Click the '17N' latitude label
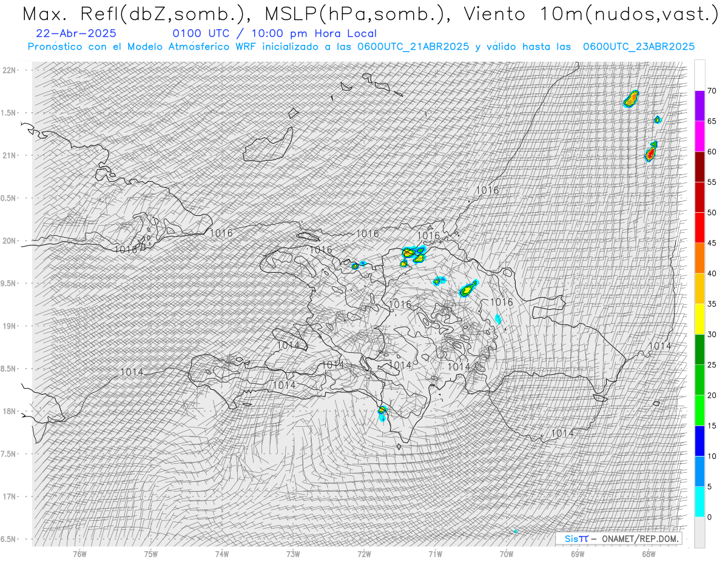 (10, 497)
